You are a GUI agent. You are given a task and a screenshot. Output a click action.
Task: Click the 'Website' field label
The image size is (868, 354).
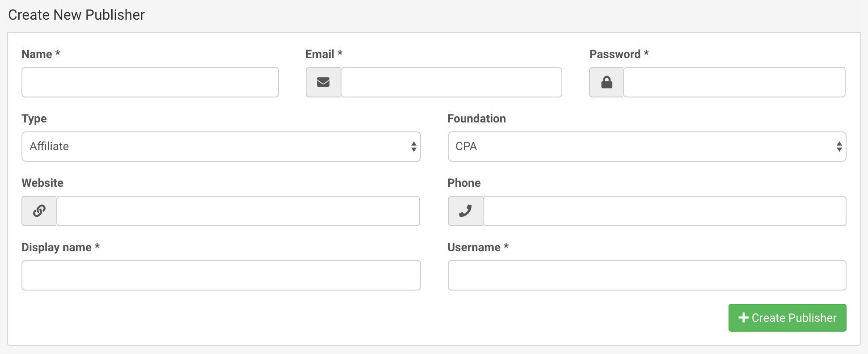[x=42, y=183]
